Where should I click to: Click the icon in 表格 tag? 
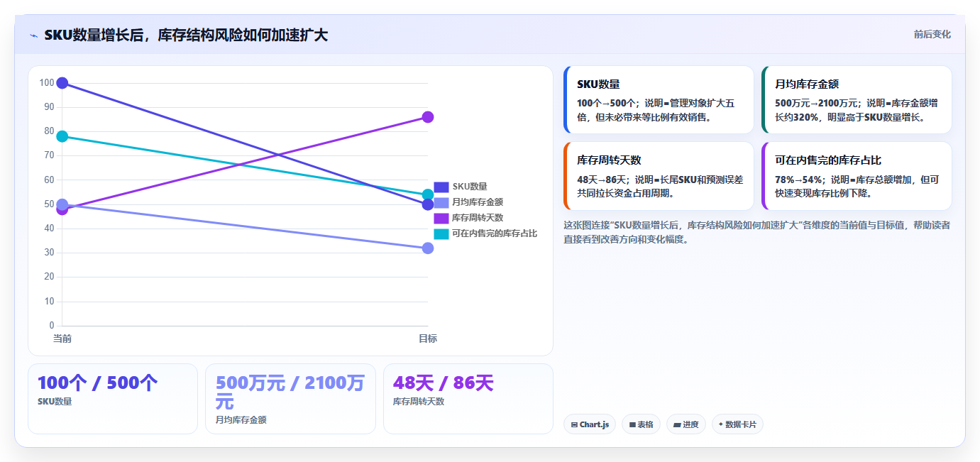point(632,425)
